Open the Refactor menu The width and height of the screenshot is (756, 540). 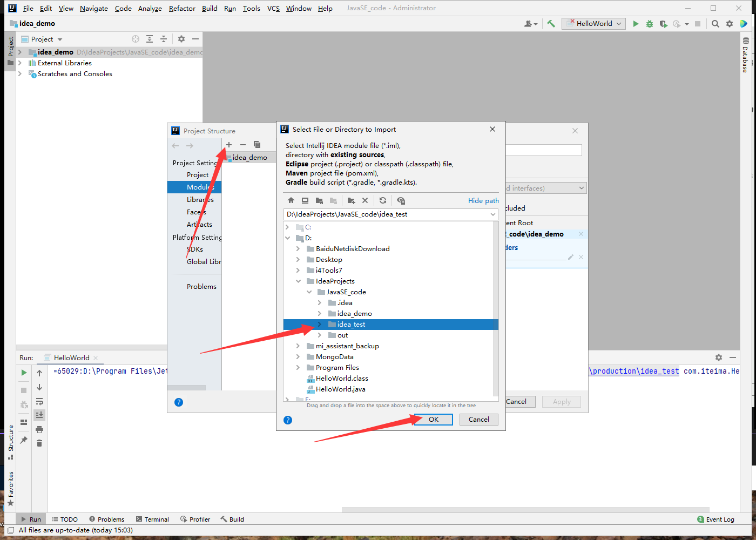coord(182,8)
